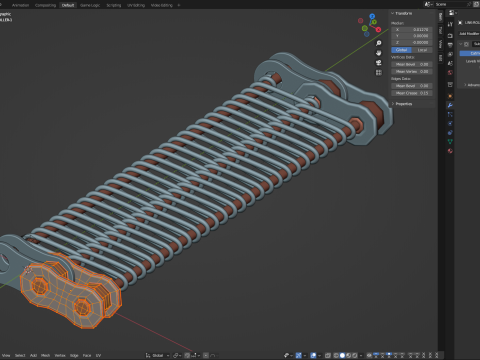Open the Face menu in viewport header
This screenshot has height=360, width=480.
tap(87, 355)
